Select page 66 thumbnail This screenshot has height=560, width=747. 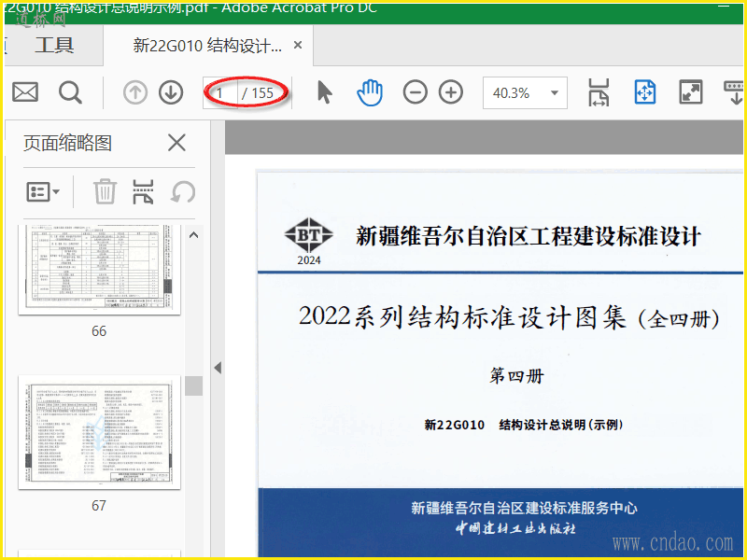click(100, 270)
